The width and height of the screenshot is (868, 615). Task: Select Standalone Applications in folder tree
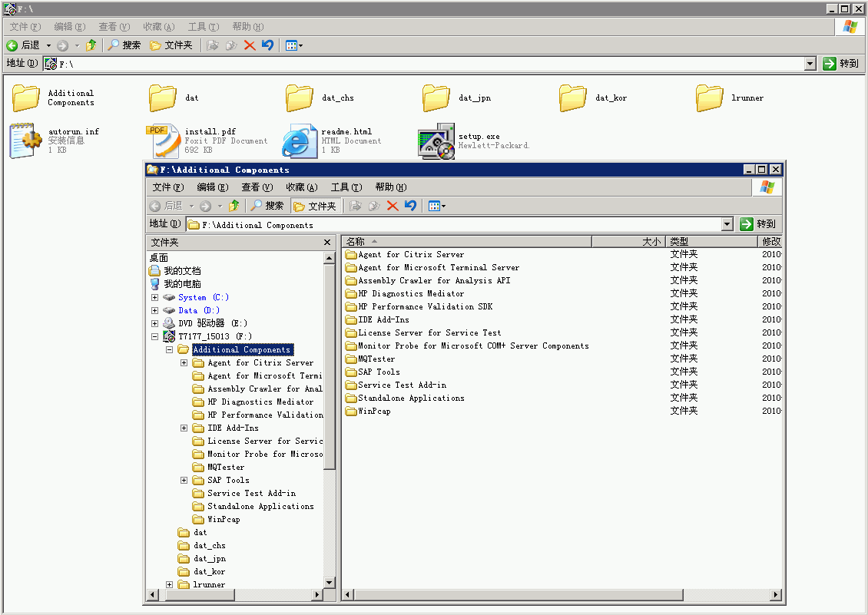(x=253, y=507)
